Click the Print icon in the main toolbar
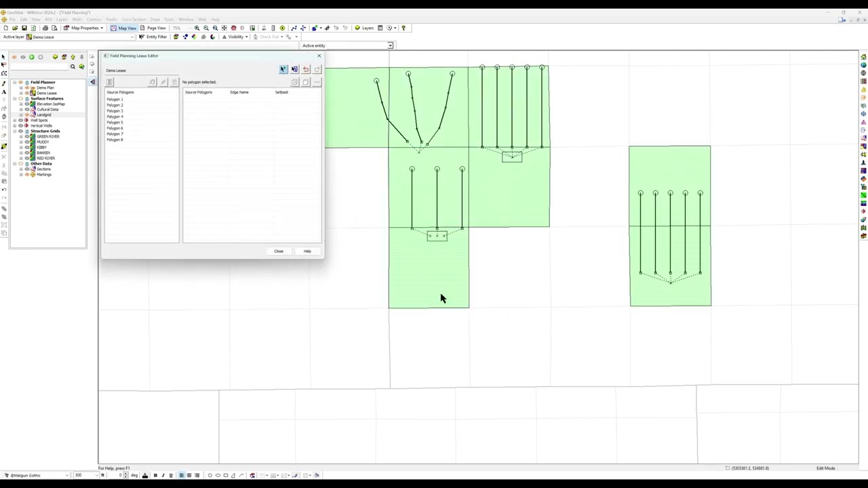Screen dimensions: 868x488 pyautogui.click(x=45, y=28)
